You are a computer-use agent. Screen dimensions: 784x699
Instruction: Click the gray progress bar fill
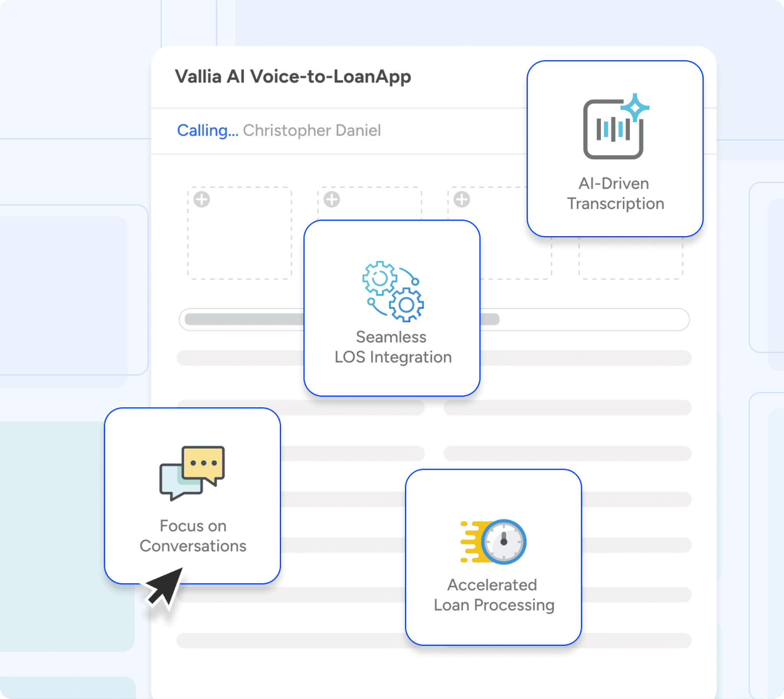[x=244, y=319]
